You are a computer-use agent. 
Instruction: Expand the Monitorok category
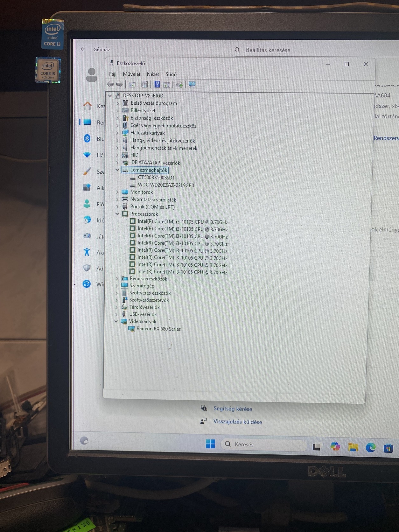(x=117, y=192)
